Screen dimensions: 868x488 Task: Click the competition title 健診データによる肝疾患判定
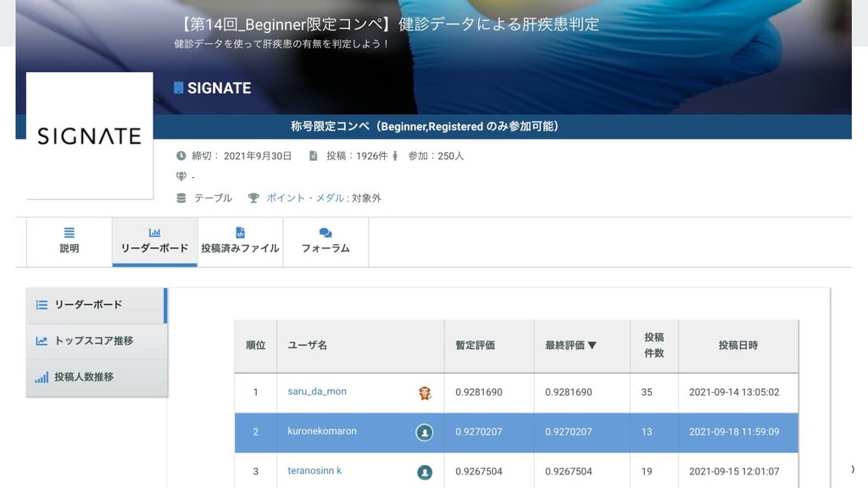[x=498, y=25]
